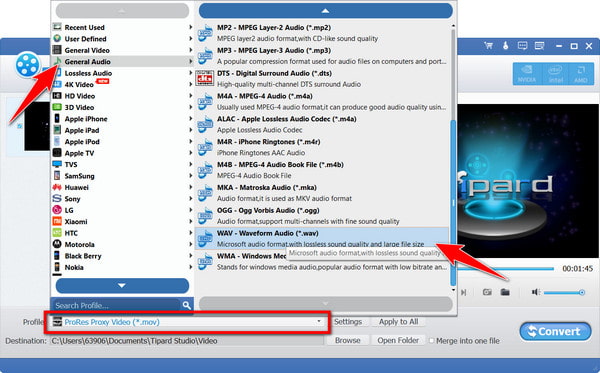Click the TVS monitor icon

[x=57, y=164]
